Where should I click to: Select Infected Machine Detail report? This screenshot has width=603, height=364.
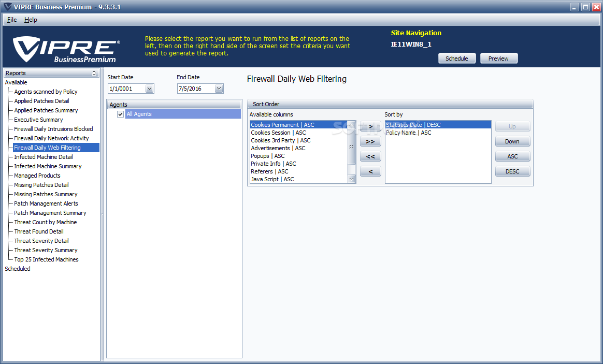44,157
